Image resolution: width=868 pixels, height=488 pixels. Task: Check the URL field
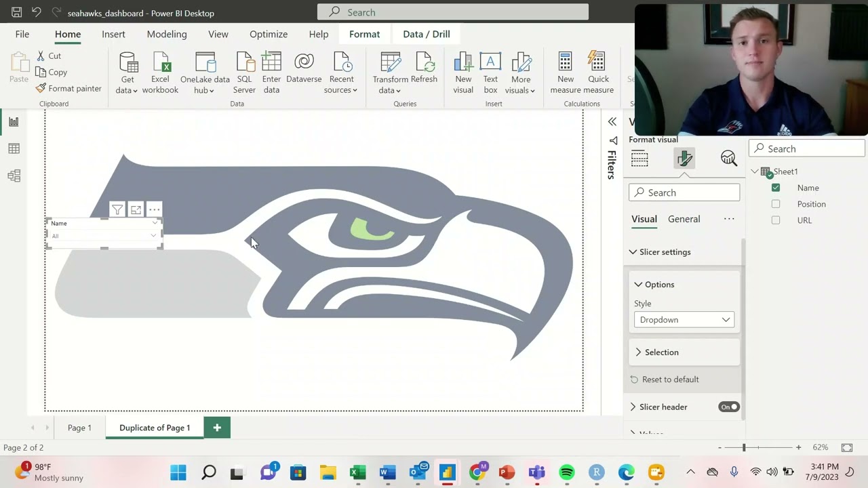pyautogui.click(x=776, y=220)
